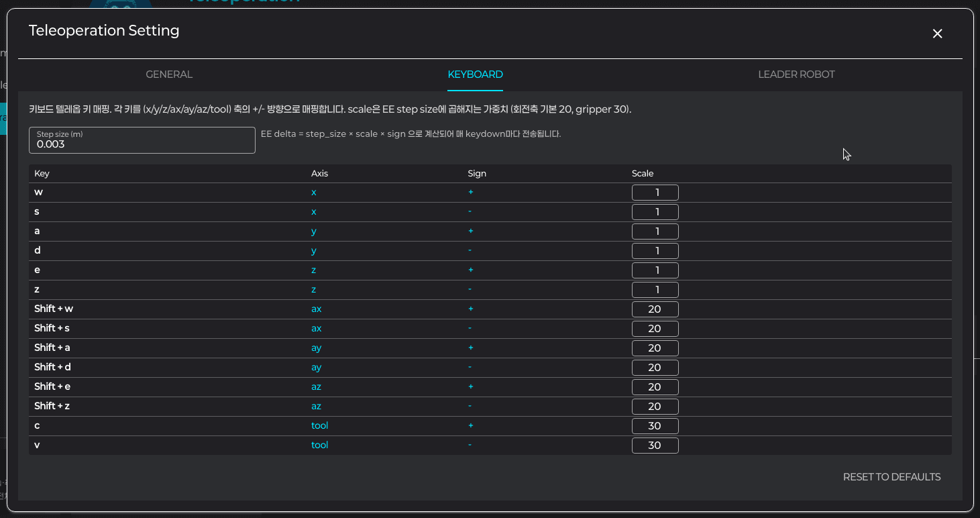Click the minus sign in row s
Screen dimensions: 980x518
470,212
